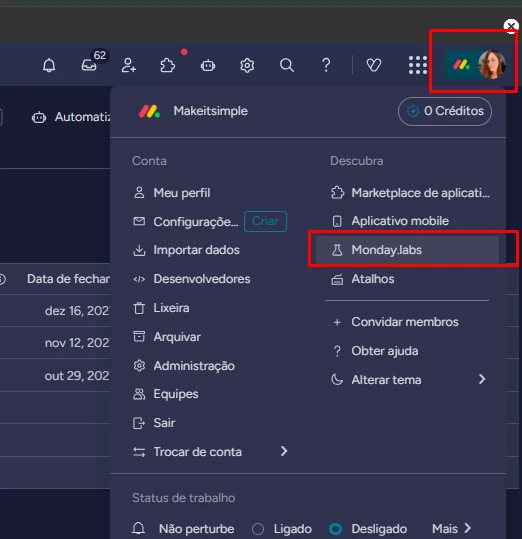The height and width of the screenshot is (539, 522).
Task: Expand Mais work status options
Action: (451, 529)
